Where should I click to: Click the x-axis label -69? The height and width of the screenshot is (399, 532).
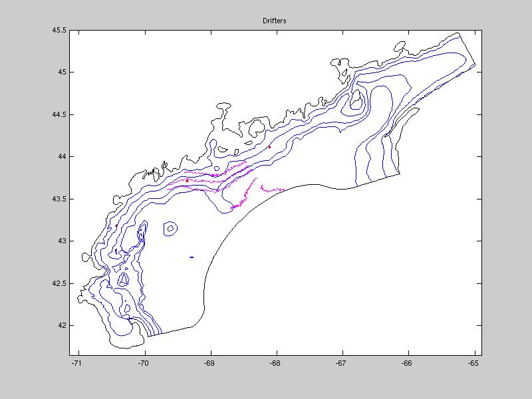[209, 363]
